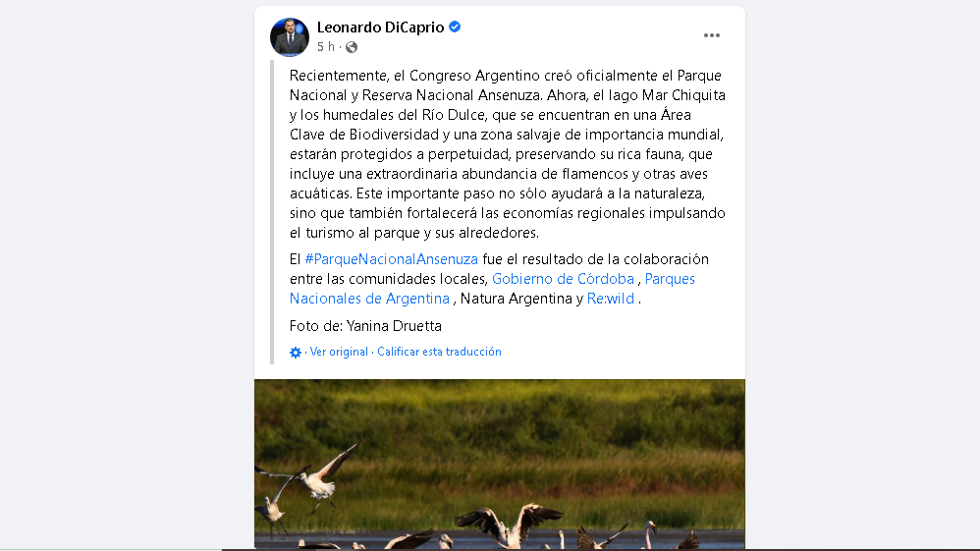Click the globe public audience icon
This screenshot has height=551, width=980.
(x=352, y=47)
